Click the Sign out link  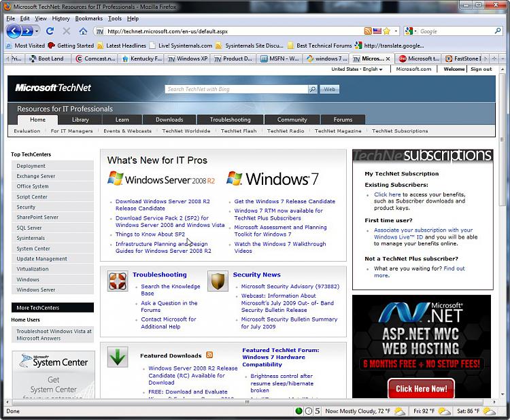tap(481, 69)
